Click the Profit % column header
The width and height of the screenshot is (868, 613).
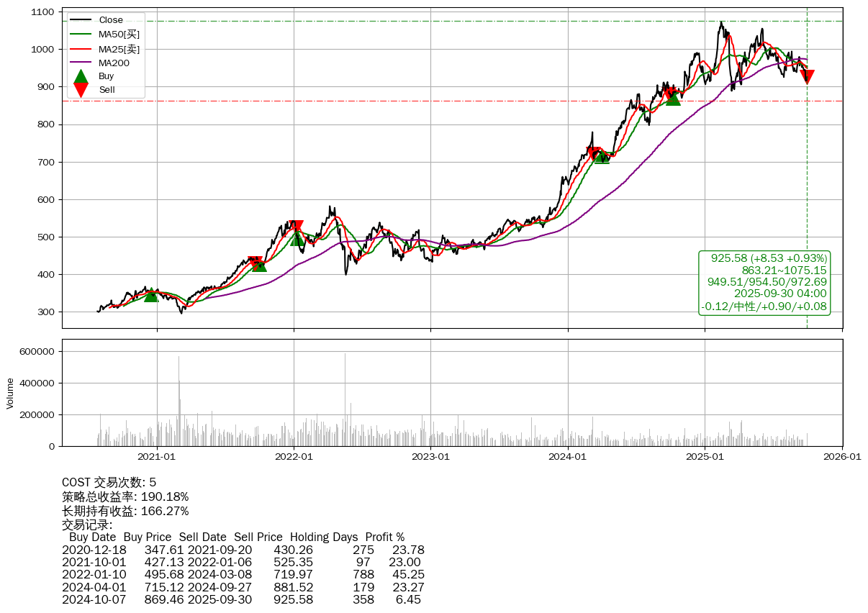coord(384,537)
